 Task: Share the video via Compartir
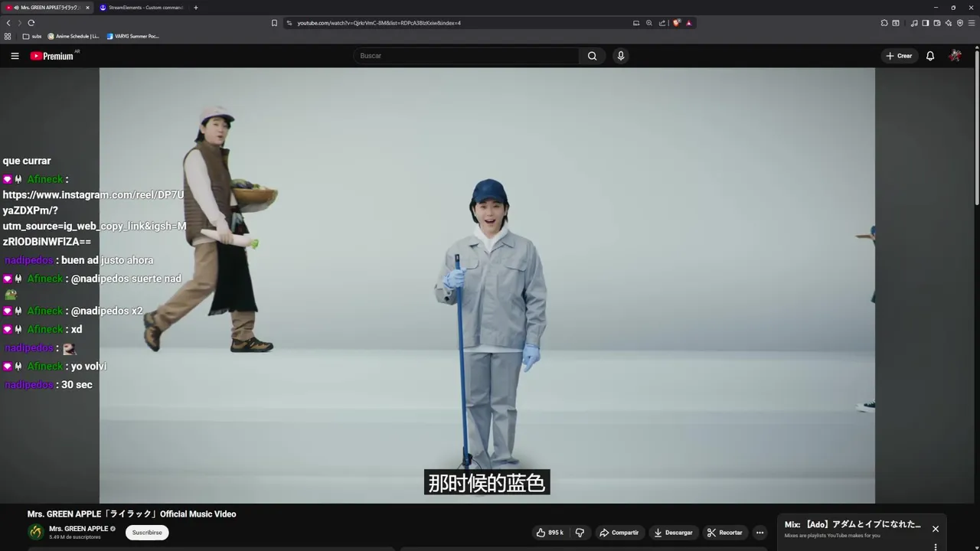tap(619, 533)
